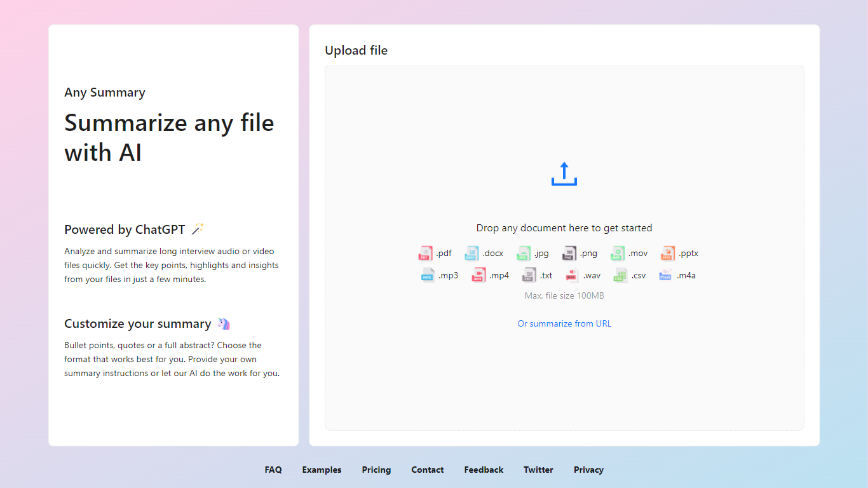The height and width of the screenshot is (488, 868).
Task: Click the .jpg file type icon
Action: click(x=524, y=254)
